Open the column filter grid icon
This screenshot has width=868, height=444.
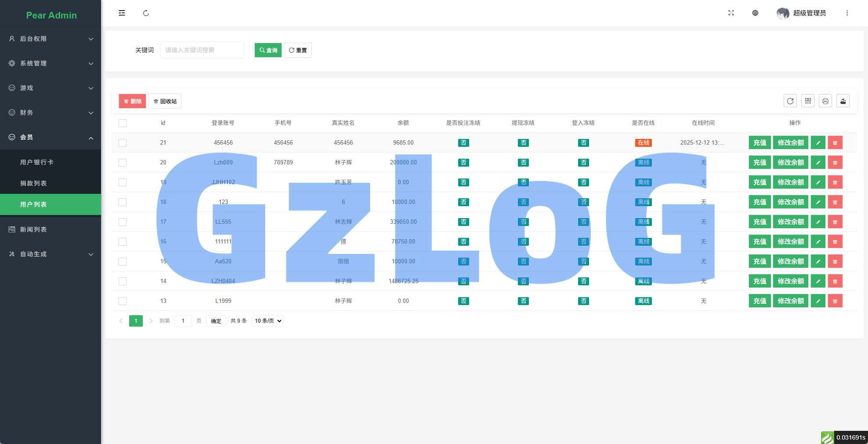pos(808,101)
